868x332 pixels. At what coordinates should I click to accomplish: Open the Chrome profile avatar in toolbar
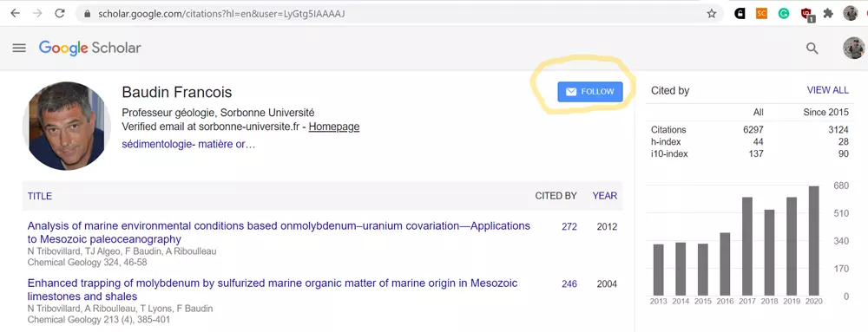pyautogui.click(x=851, y=14)
